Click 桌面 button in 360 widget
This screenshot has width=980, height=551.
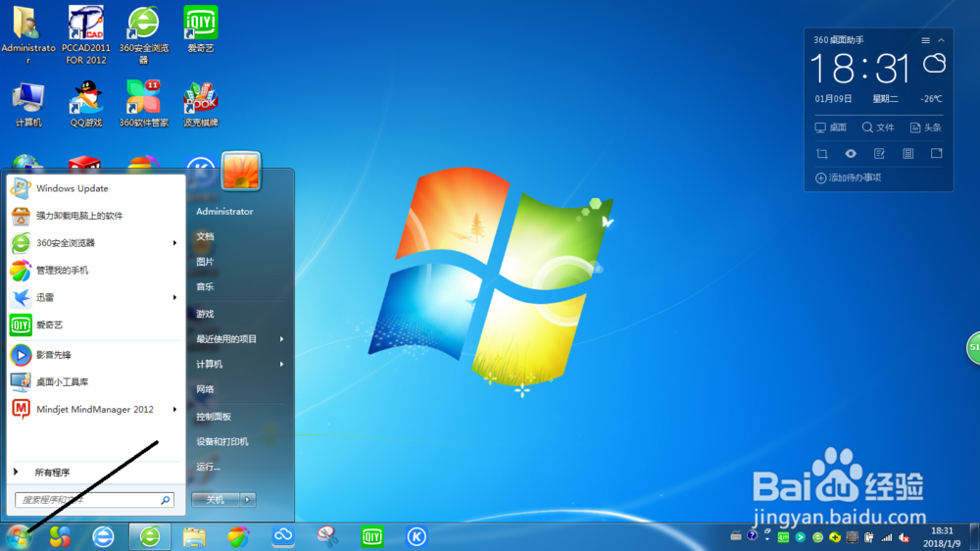[x=831, y=127]
